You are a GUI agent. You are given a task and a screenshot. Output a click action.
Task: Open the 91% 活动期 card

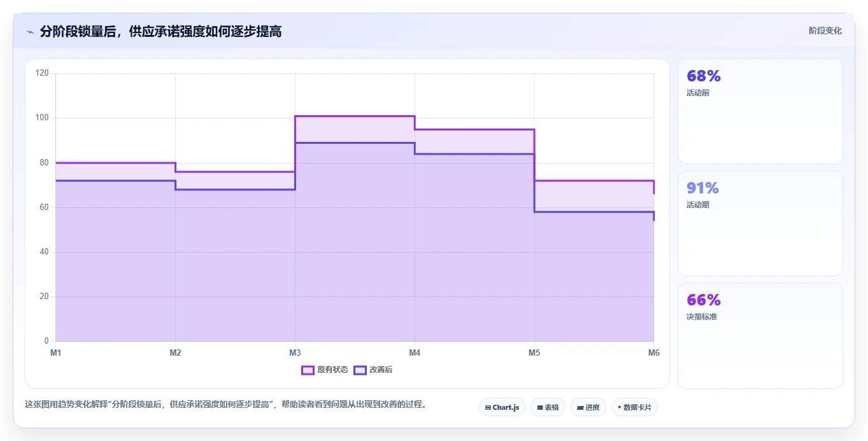[x=760, y=223]
